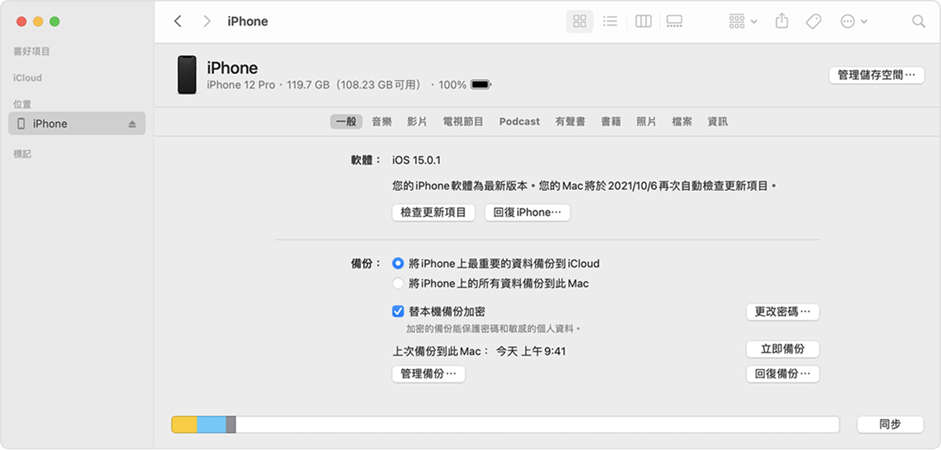Click the iPhone 12 Pro capacity text
The image size is (941, 450).
click(x=314, y=85)
